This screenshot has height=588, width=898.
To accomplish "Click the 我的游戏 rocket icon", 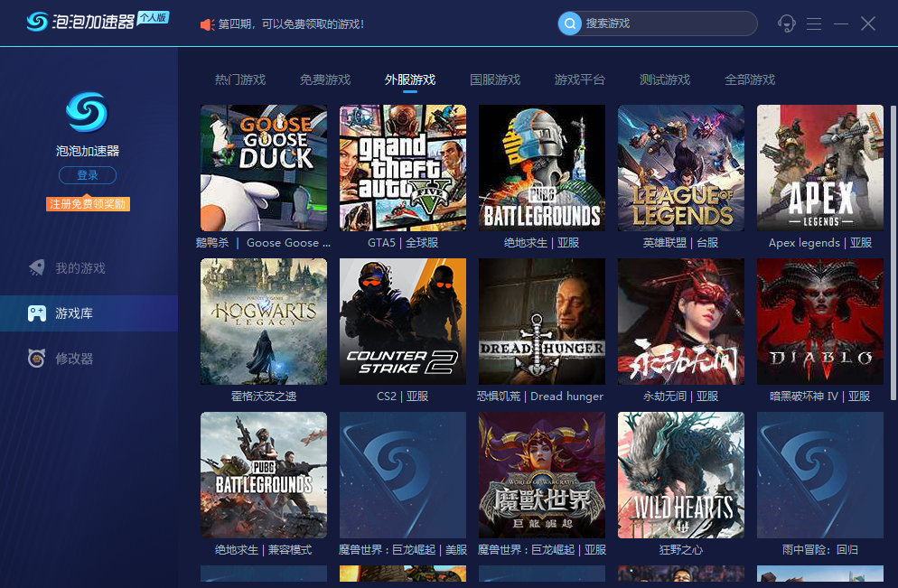I will [x=37, y=267].
